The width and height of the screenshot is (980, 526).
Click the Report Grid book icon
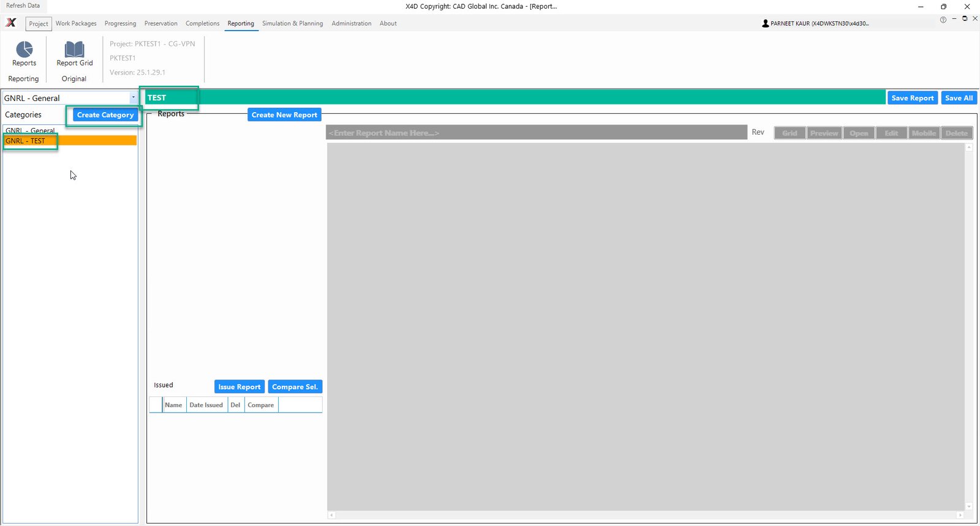(x=74, y=49)
